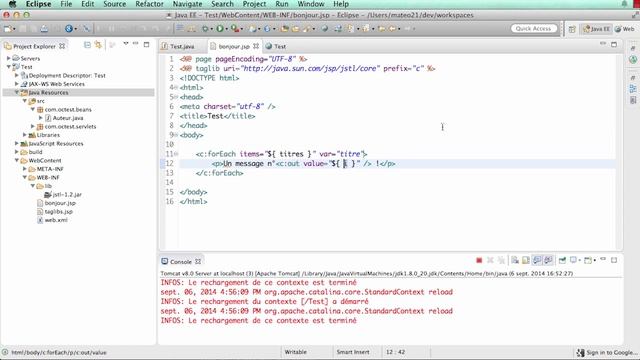This screenshot has height=360, width=640.
Task: Toggle fold marker on line 11 forEach
Action: [x=176, y=154]
